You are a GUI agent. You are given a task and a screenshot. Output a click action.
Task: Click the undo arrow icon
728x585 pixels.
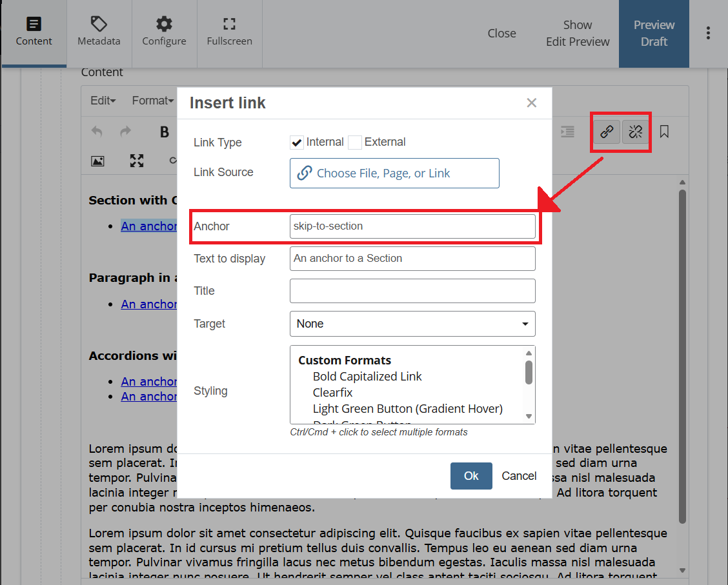97,132
